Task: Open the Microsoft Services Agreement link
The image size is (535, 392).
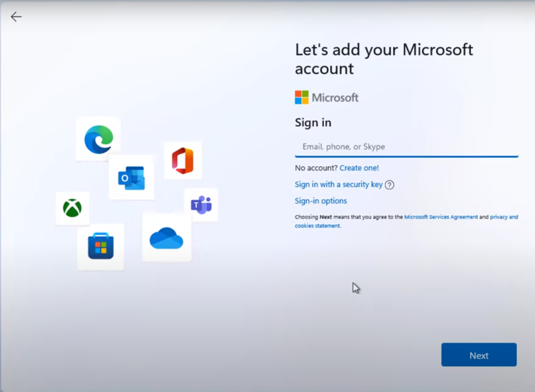Action: click(x=441, y=217)
